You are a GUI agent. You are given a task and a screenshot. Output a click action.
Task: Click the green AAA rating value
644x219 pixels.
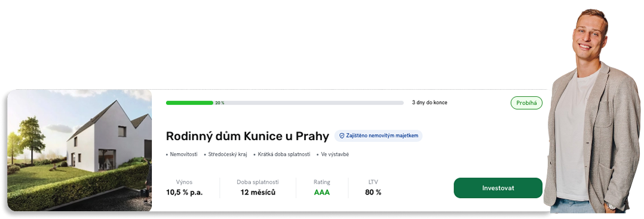[x=322, y=192]
